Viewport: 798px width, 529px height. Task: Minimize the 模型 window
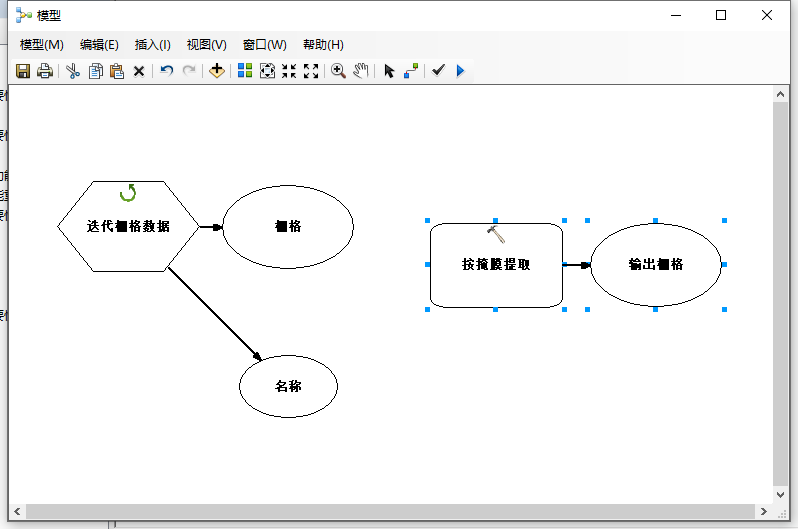[x=676, y=15]
